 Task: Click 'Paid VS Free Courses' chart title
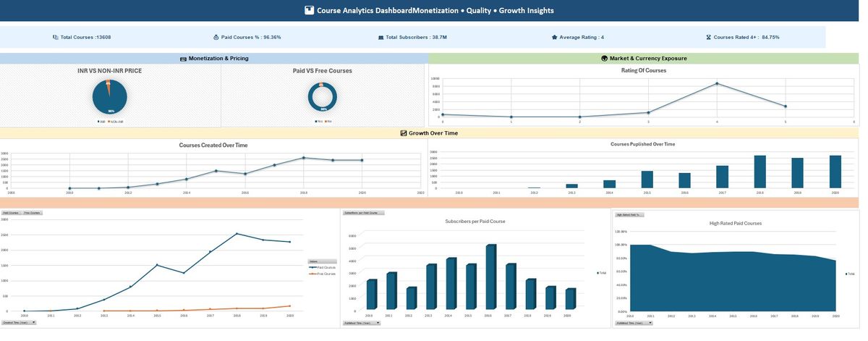[322, 71]
